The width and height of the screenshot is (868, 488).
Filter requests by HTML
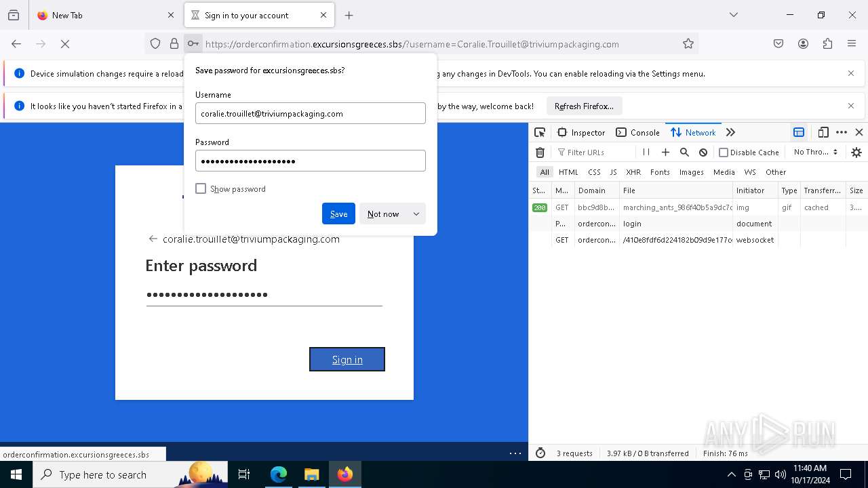point(568,172)
